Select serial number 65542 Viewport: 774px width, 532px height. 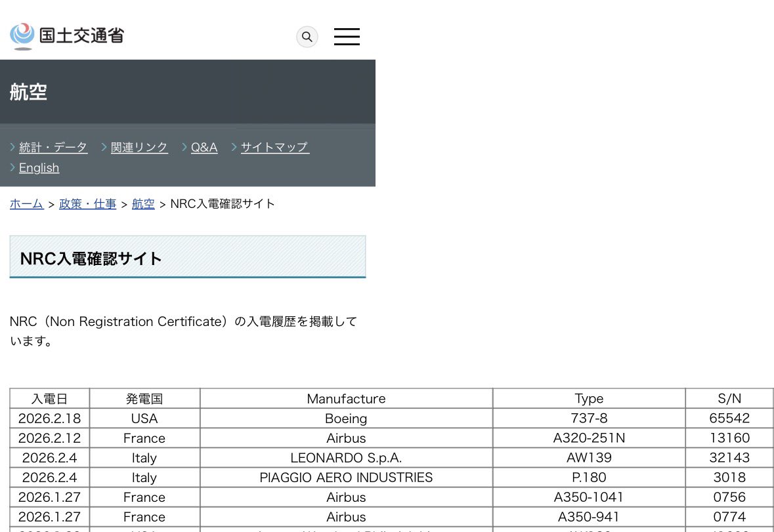coord(729,418)
